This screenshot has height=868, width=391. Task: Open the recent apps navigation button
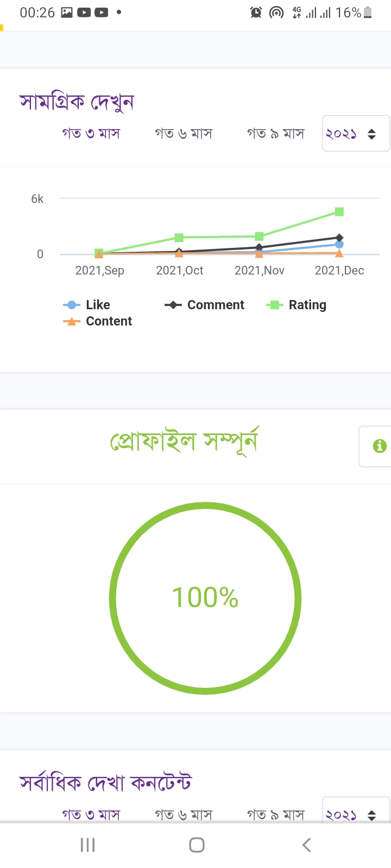87,845
